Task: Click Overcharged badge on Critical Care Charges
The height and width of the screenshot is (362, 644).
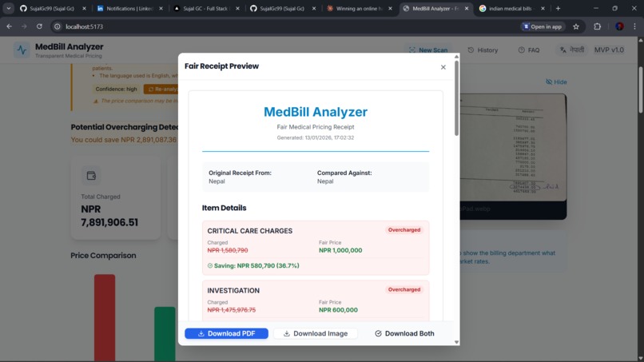Action: pos(404,230)
